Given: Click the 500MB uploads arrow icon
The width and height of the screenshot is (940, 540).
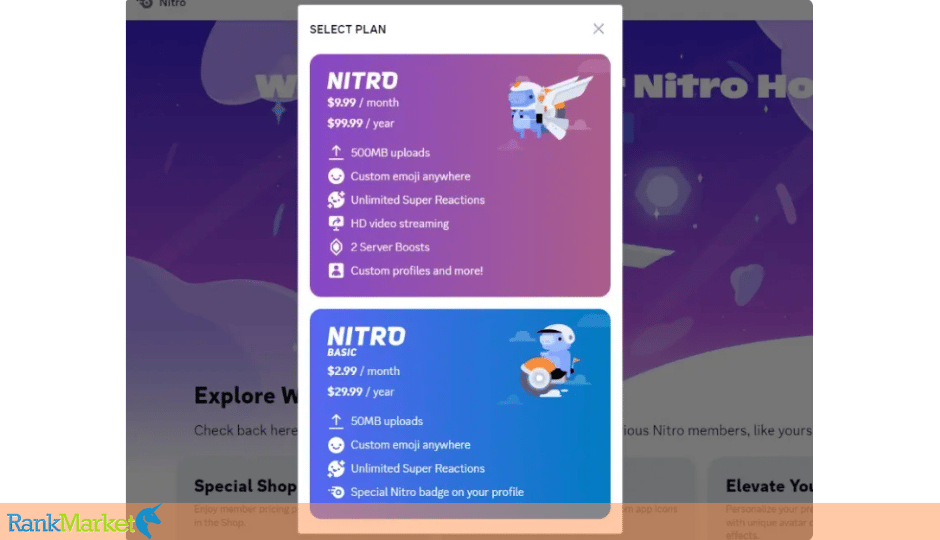Looking at the screenshot, I should point(336,153).
